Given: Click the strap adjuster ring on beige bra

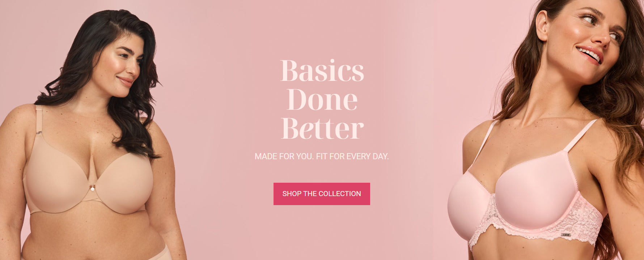Looking at the screenshot, I should point(38,135).
